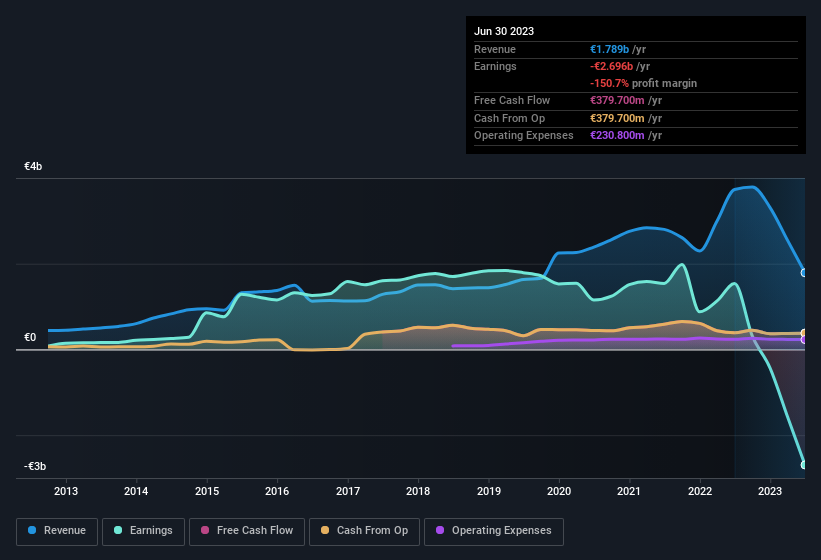Click the Earnings endpoint marker at -€3b
The height and width of the screenshot is (560, 821).
(804, 465)
